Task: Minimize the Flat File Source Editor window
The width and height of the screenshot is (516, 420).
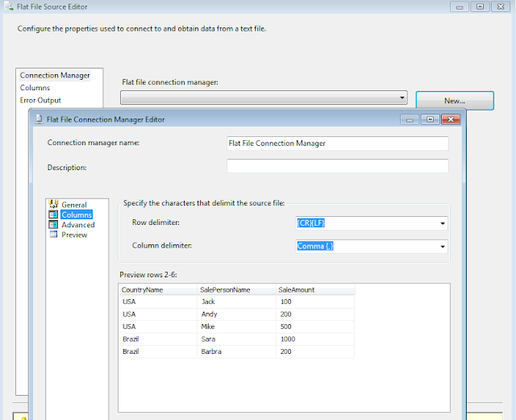Action: (460, 6)
